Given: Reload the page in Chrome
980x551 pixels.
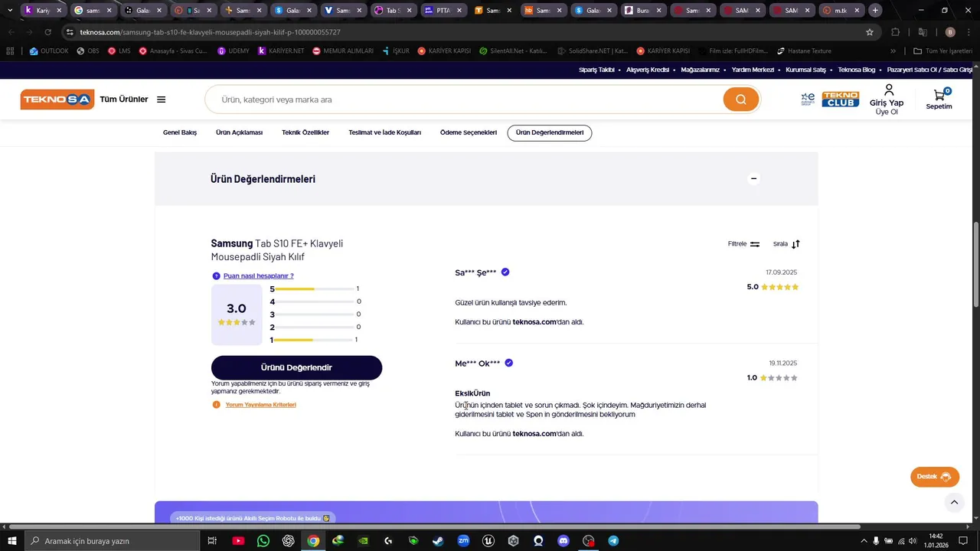Looking at the screenshot, I should pyautogui.click(x=47, y=32).
